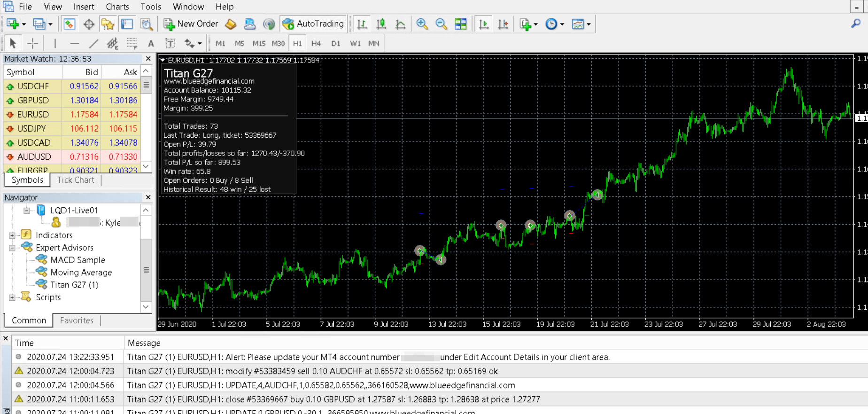868x414 pixels.
Task: Click the Profiles icon
Action: point(39,24)
